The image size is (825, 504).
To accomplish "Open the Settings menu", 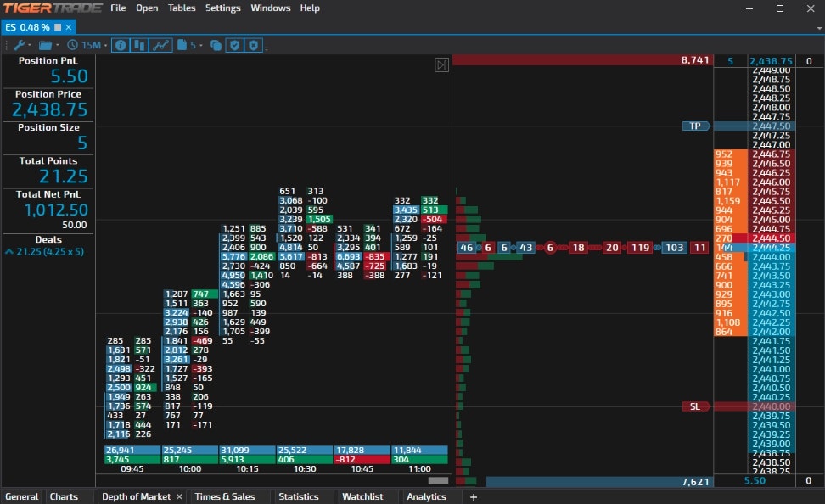I will 223,8.
